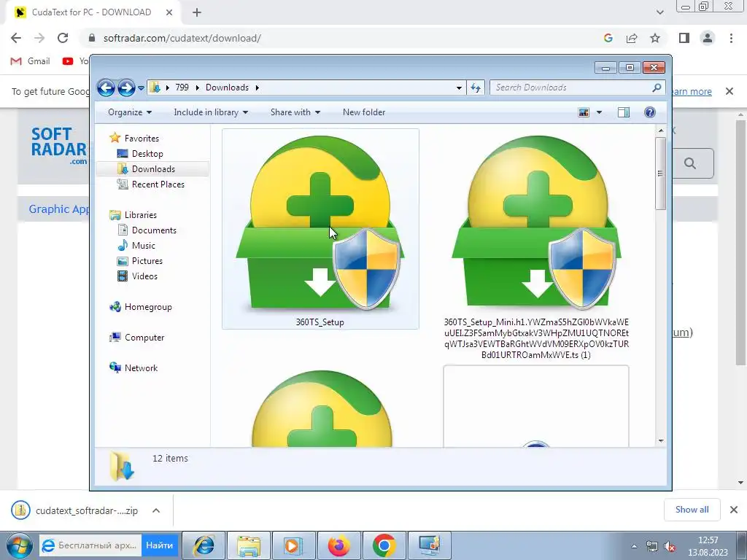Click Show all downloads button

(692, 510)
